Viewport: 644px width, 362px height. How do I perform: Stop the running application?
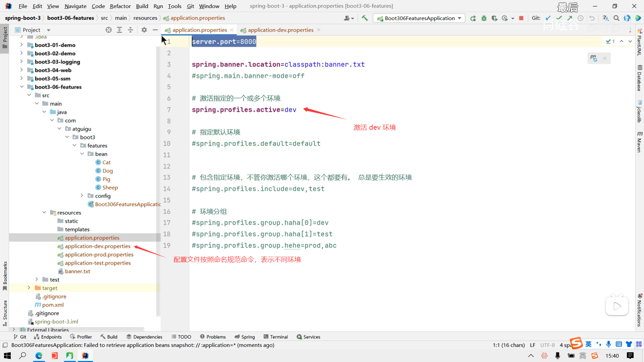[x=521, y=18]
